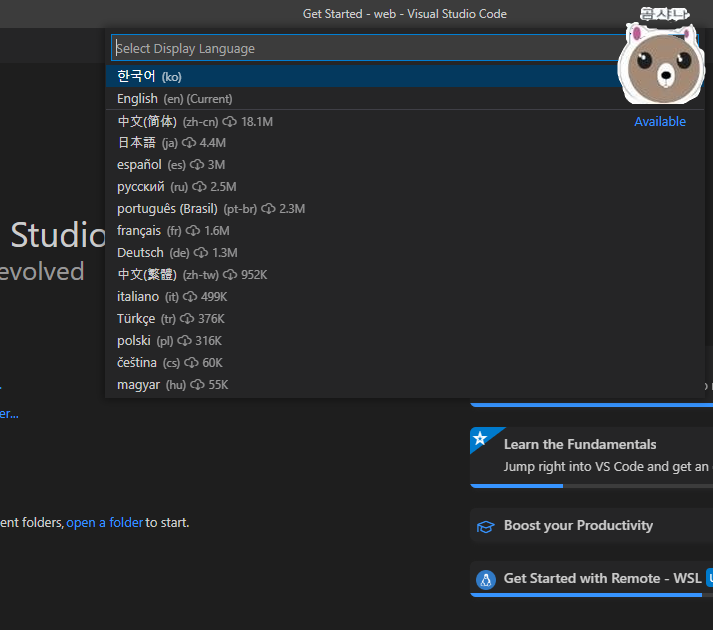The image size is (713, 630).
Task: Click download cloud icon next to 1.6M
Action: pyautogui.click(x=193, y=231)
